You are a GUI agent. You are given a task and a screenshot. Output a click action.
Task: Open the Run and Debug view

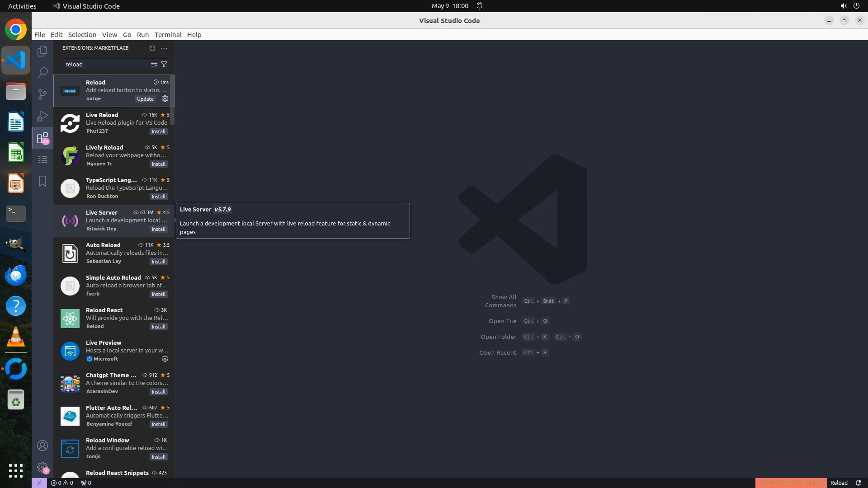coord(42,116)
